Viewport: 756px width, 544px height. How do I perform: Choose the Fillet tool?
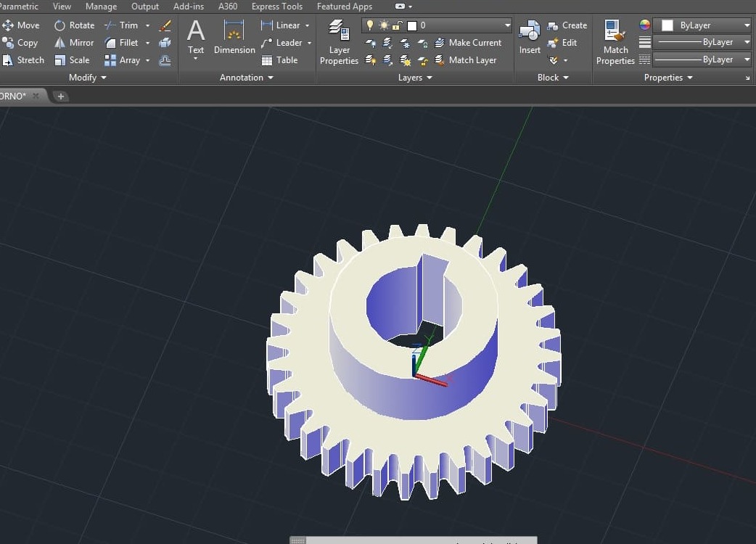pos(121,42)
